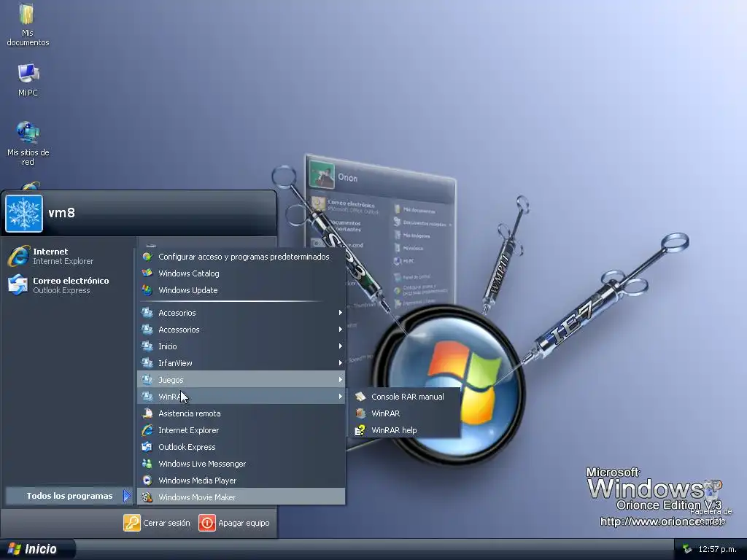
Task: Expand the IrfanView submenu
Action: tap(241, 363)
